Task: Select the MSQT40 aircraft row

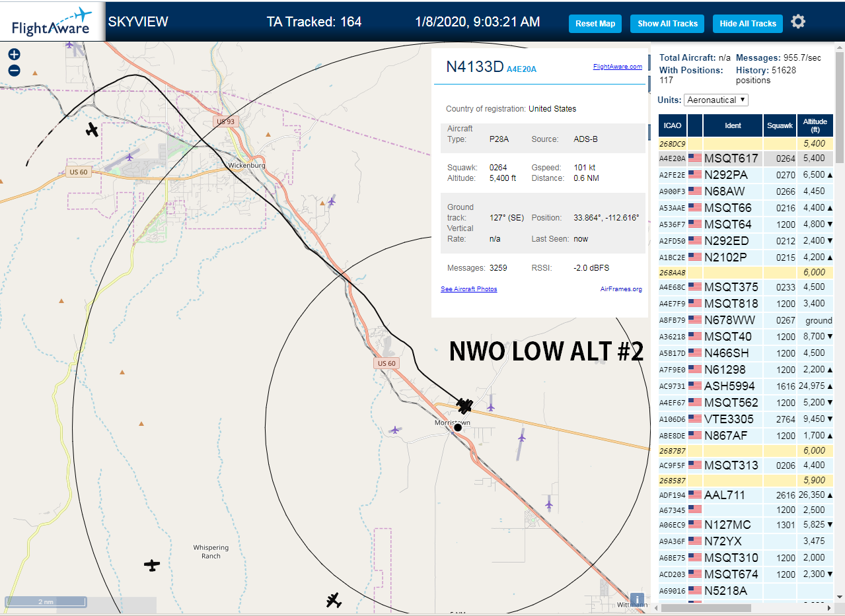Action: pos(746,337)
